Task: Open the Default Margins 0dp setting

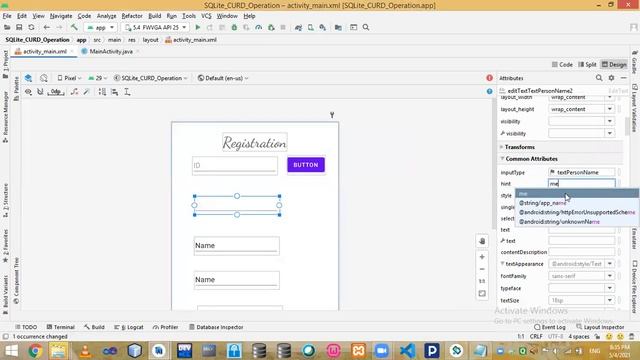Action: point(56,92)
